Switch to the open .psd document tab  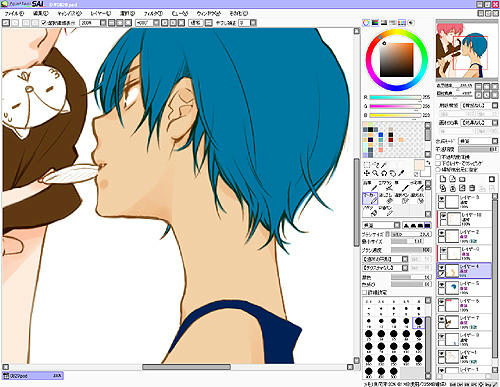pyautogui.click(x=33, y=376)
